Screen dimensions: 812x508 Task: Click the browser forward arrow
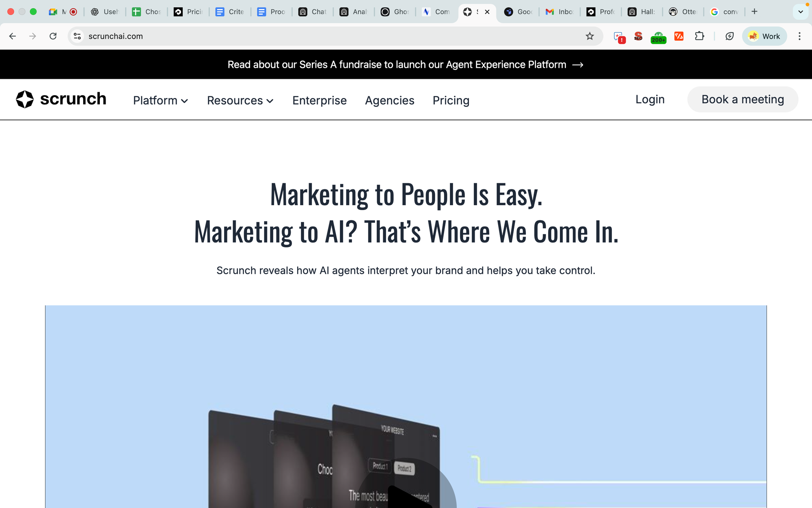coord(32,36)
